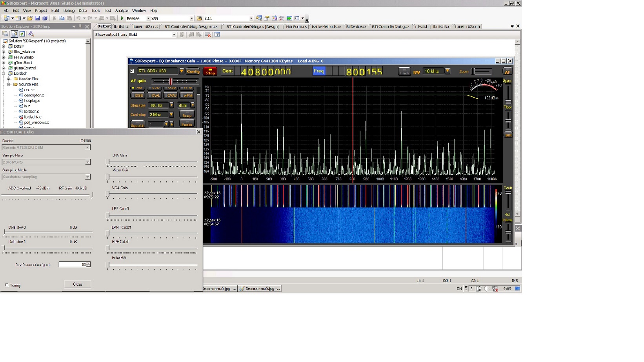Expand the Header Files folder node
The width and height of the screenshot is (644, 362).
(x=9, y=79)
